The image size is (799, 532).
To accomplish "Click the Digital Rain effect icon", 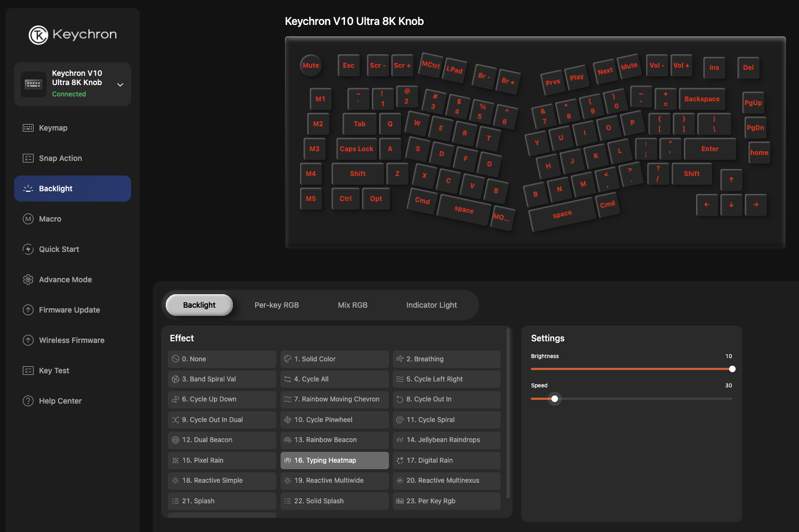I will point(400,460).
